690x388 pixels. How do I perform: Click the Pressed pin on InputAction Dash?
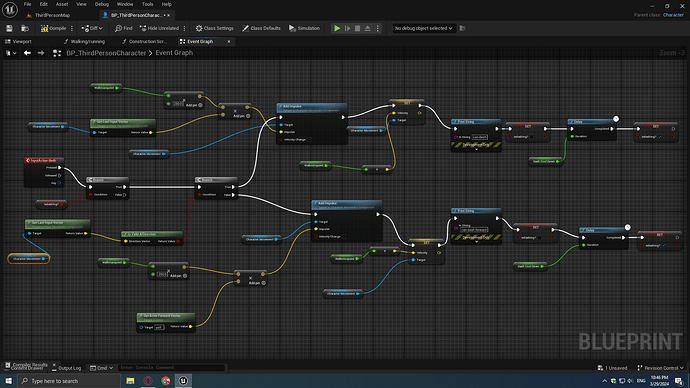tap(60, 168)
